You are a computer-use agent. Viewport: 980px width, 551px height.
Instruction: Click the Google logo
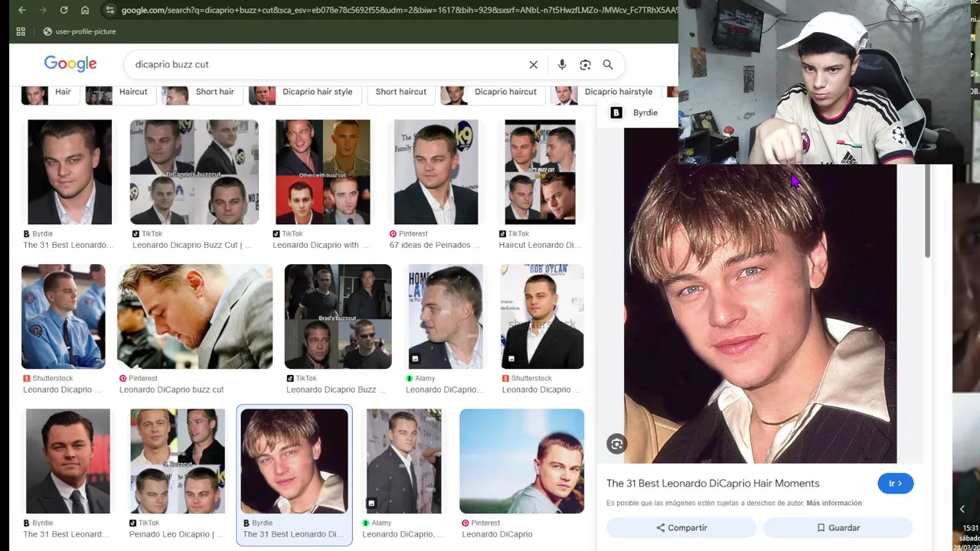tap(70, 64)
